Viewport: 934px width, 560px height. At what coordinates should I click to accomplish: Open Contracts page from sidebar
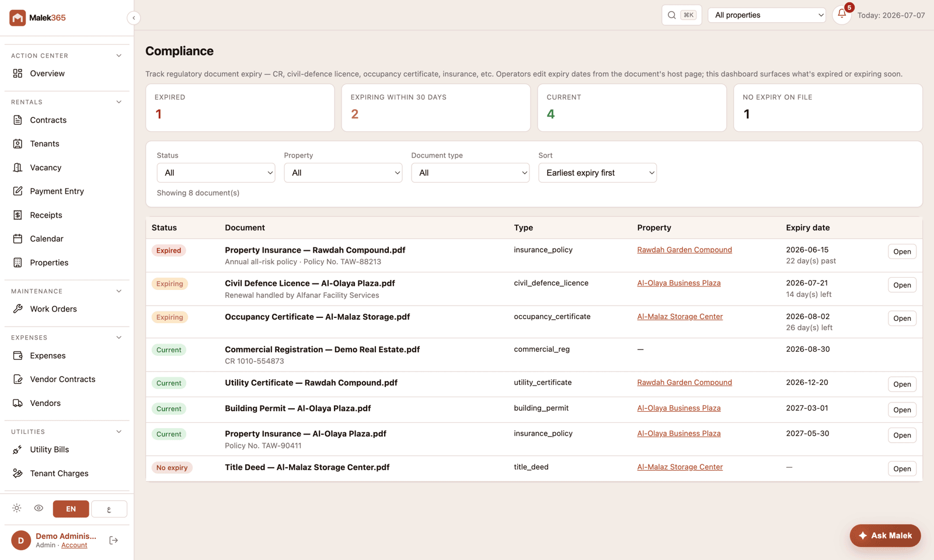(x=67, y=120)
